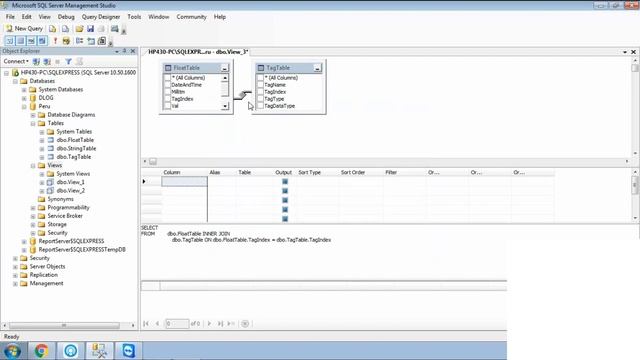
Task: Open Chrome from the taskbar
Action: coord(41,351)
